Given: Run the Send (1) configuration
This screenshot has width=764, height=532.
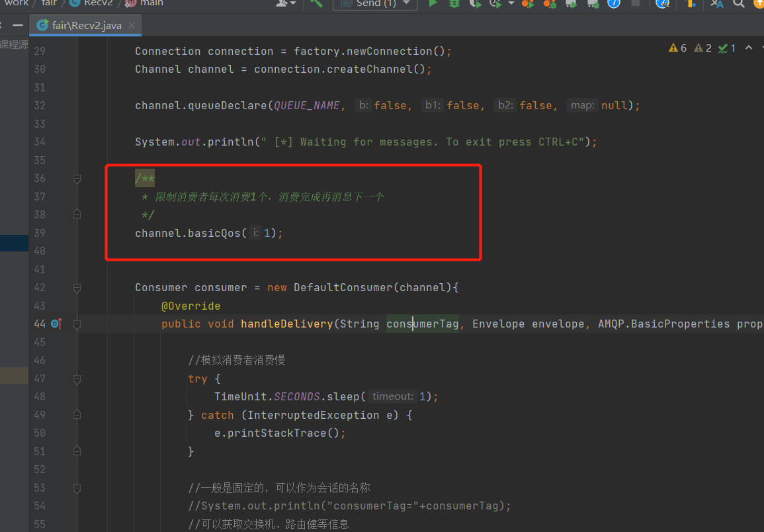Looking at the screenshot, I should pyautogui.click(x=433, y=3).
